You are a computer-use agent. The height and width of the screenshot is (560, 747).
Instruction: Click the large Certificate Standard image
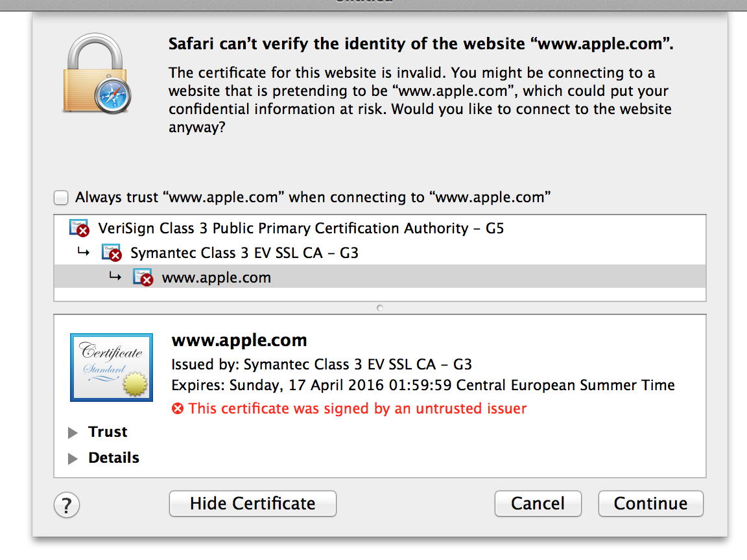coord(112,367)
